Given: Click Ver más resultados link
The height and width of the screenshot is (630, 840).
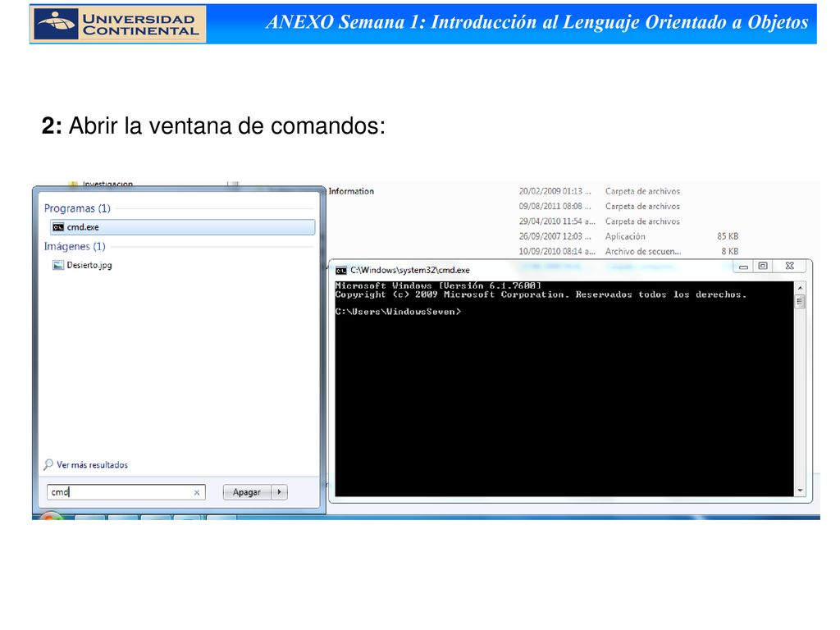Looking at the screenshot, I should tap(92, 465).
